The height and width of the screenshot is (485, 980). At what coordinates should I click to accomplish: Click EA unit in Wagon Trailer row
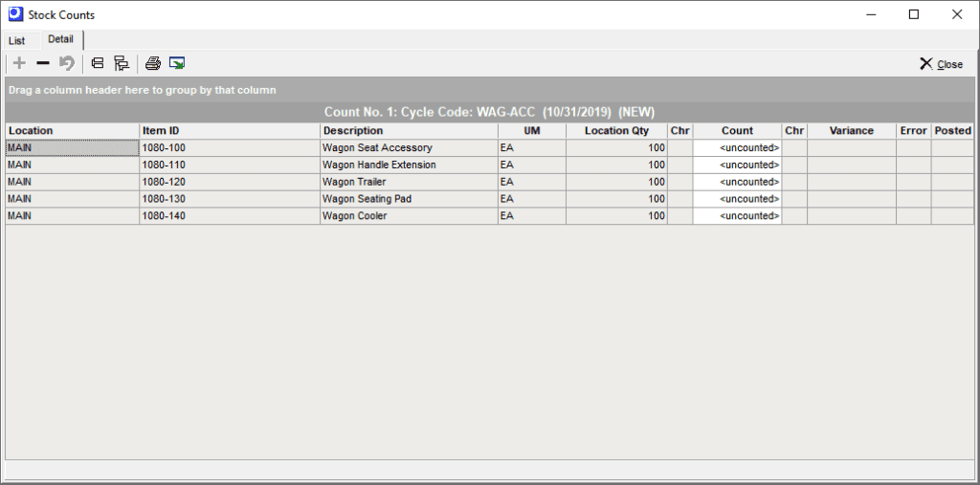tap(532, 182)
